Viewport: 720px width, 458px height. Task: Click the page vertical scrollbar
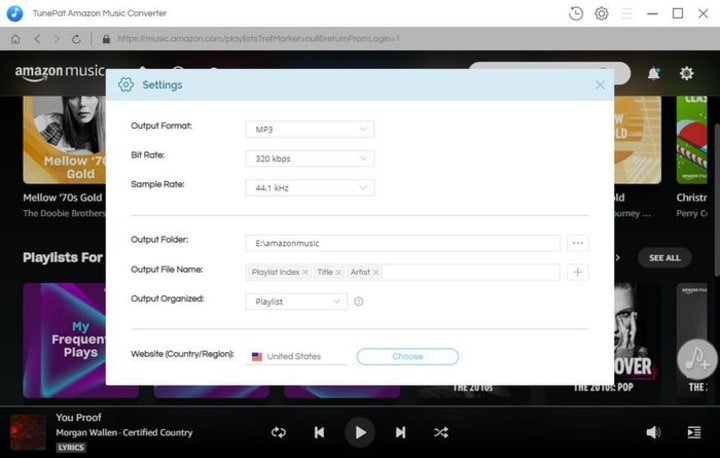pos(716,200)
